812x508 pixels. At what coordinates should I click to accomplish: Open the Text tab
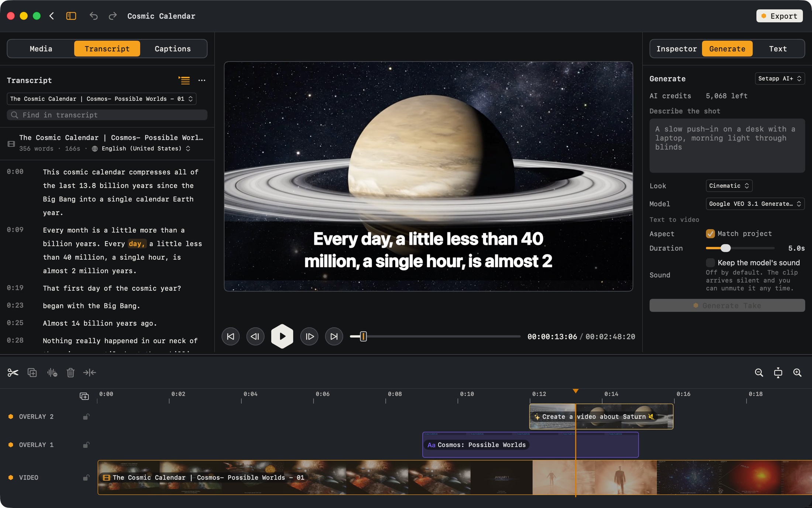(x=778, y=49)
